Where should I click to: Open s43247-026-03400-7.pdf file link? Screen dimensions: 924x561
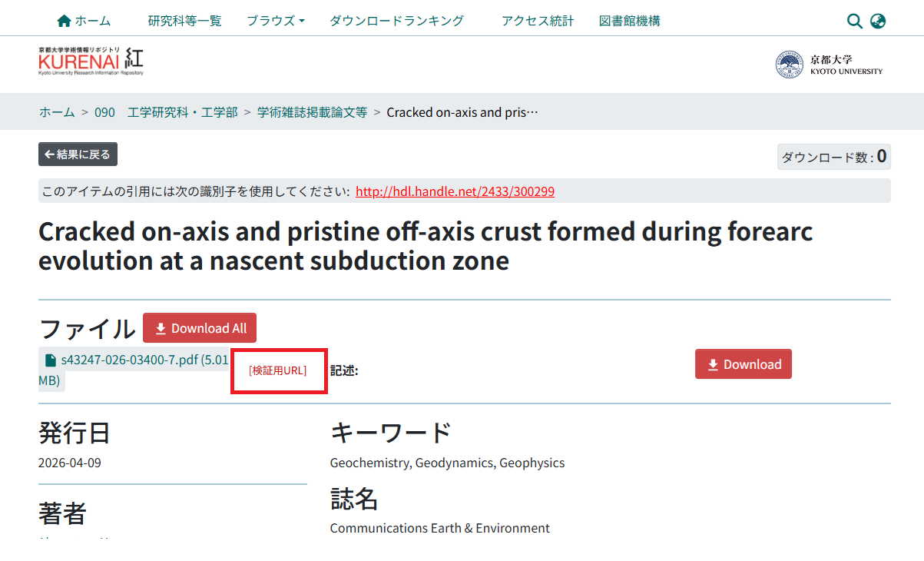[131, 360]
